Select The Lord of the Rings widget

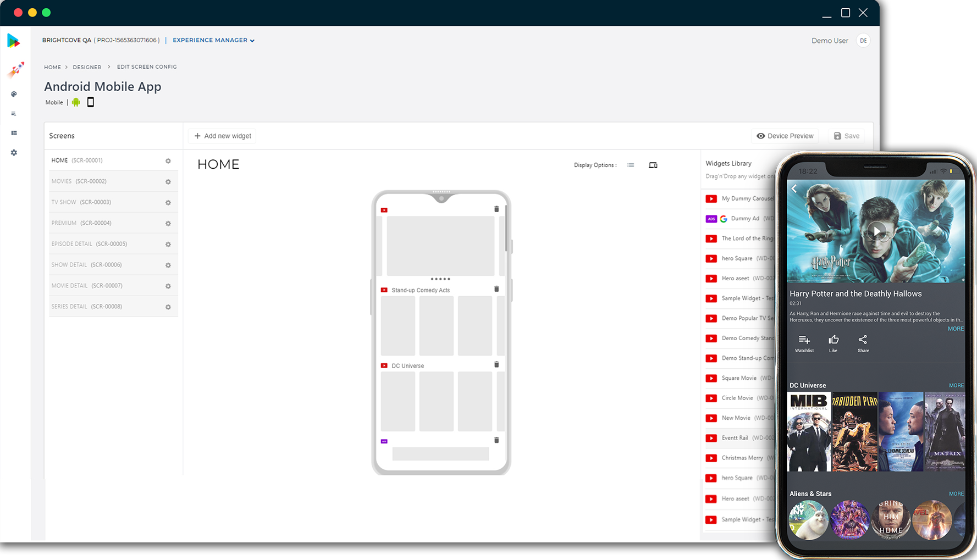740,239
